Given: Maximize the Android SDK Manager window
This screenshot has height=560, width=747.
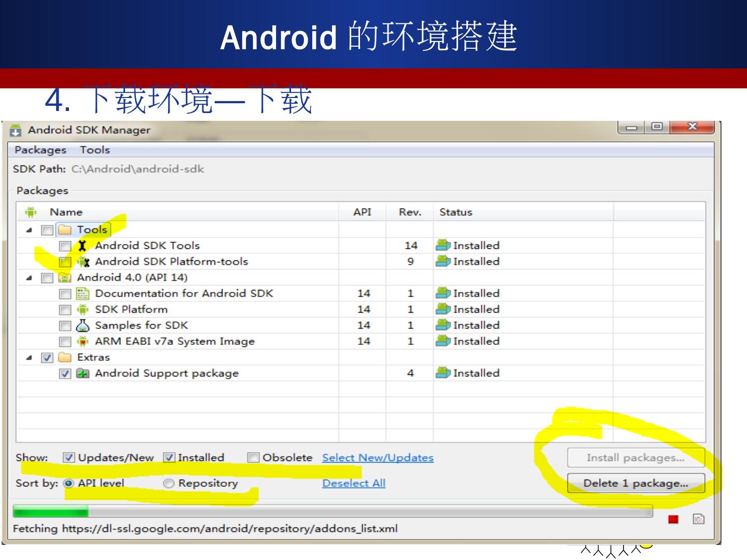Looking at the screenshot, I should [x=657, y=127].
